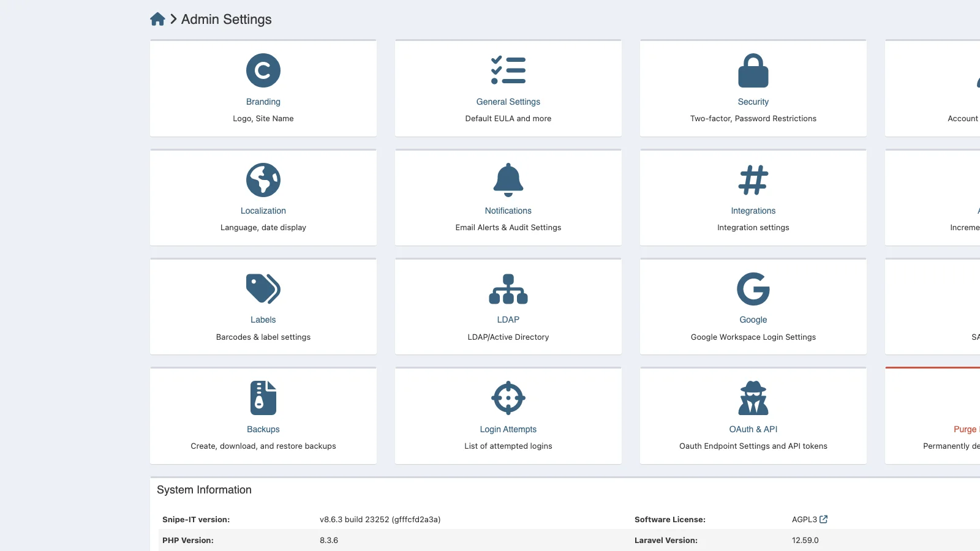Click the Branding copyright icon

[263, 70]
